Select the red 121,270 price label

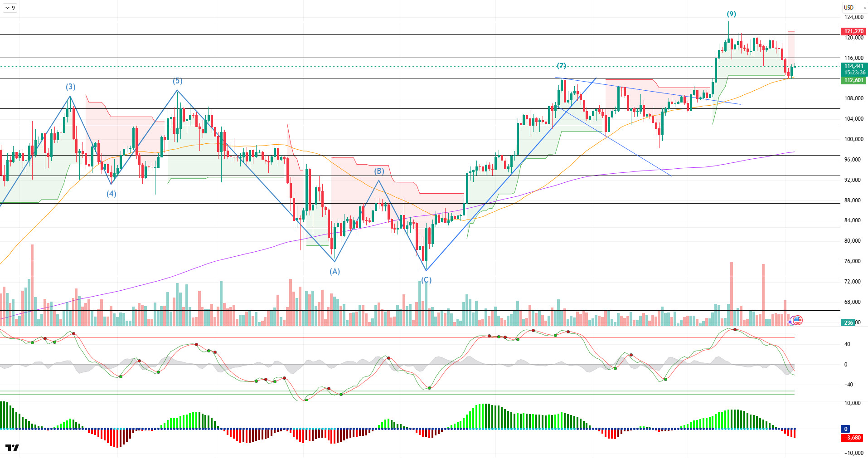pyautogui.click(x=853, y=31)
